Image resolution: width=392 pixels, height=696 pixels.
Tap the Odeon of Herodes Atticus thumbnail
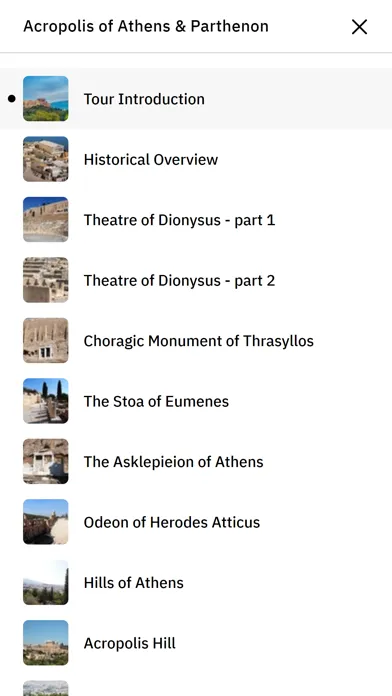coord(46,522)
